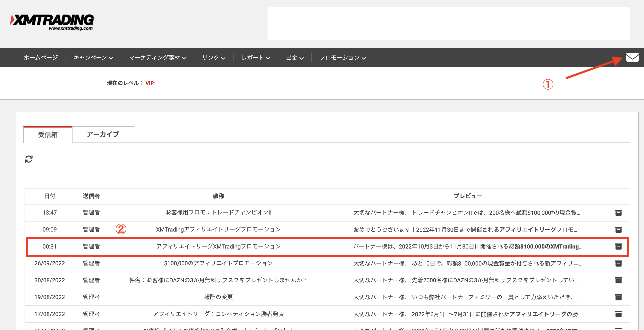644x330 pixels.
Task: Archive the 09:09 XMTrading message
Action: click(x=618, y=229)
